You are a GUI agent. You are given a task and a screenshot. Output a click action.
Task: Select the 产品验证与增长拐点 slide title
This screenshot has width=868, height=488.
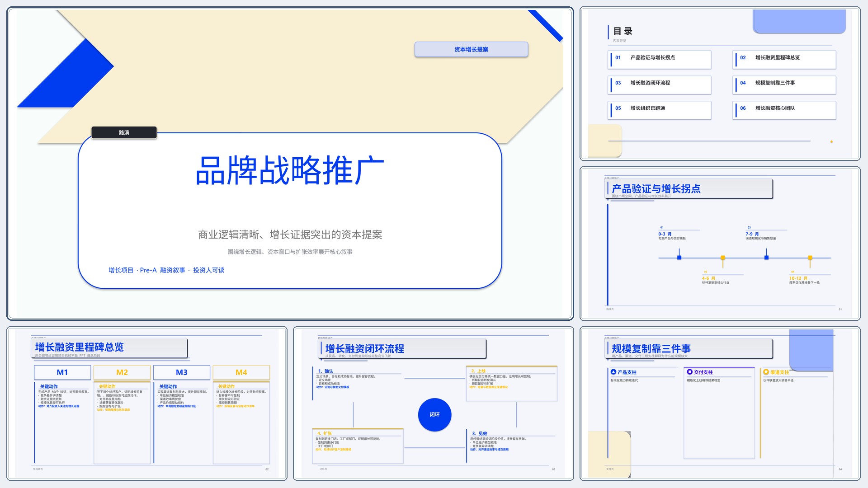point(656,188)
